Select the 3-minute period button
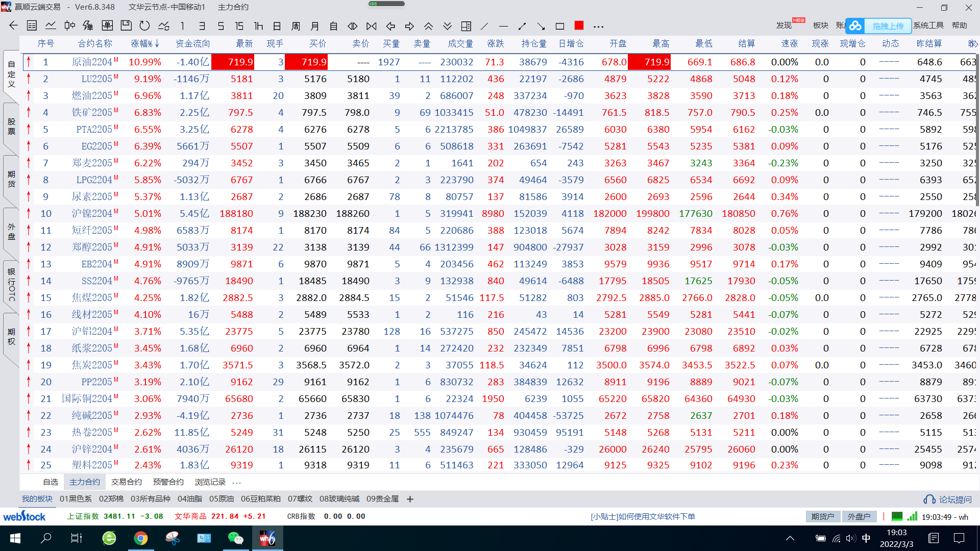This screenshot has height=551, width=980. click(202, 26)
